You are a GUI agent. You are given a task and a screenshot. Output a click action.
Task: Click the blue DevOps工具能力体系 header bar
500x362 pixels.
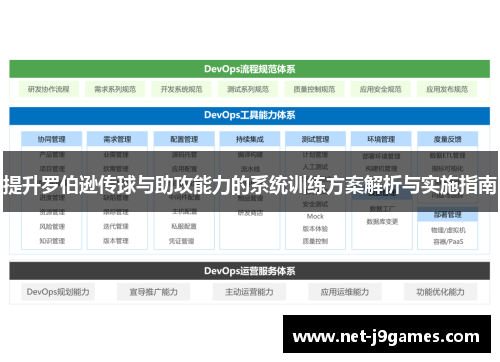point(249,115)
